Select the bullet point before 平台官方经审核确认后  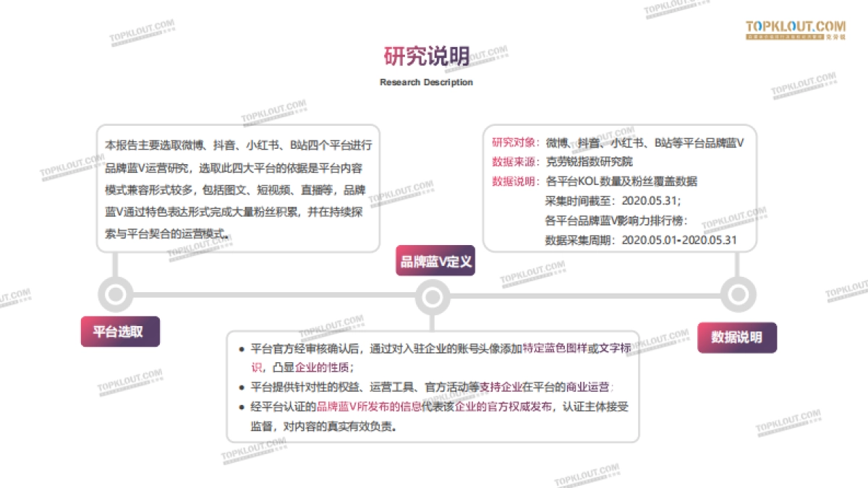(x=241, y=348)
